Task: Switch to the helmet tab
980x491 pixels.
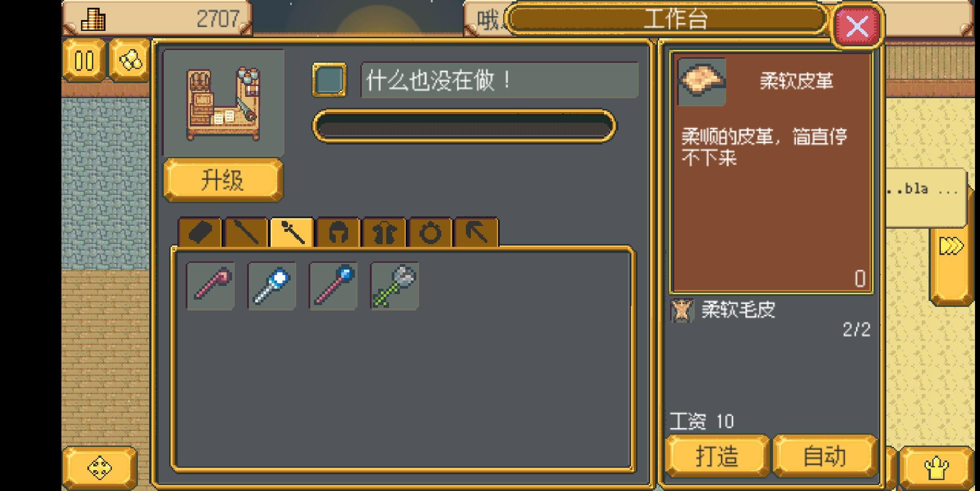Action: tap(338, 233)
